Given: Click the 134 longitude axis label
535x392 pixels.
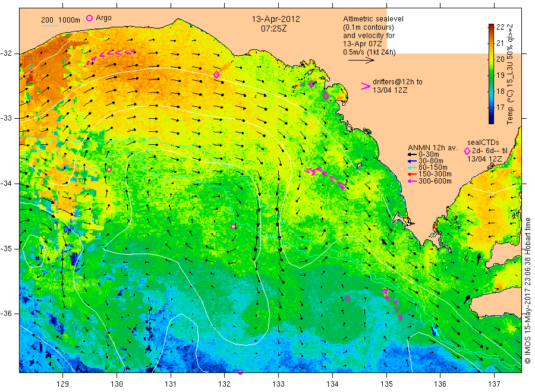Looking at the screenshot, I should pos(332,384).
